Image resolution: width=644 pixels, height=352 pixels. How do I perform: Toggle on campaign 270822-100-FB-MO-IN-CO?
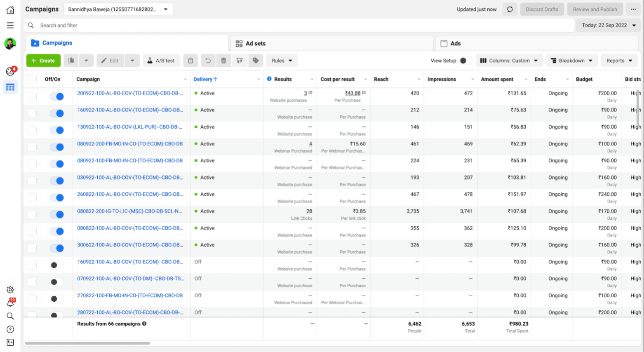57,299
